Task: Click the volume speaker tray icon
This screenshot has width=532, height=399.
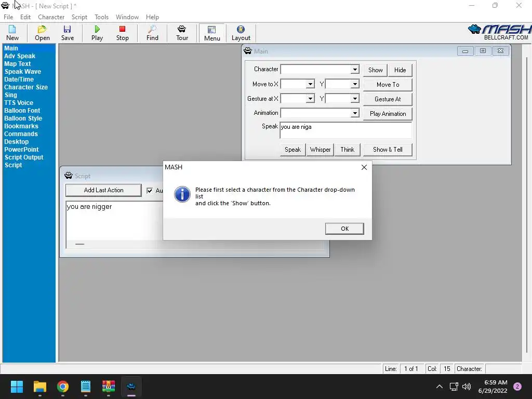Action: [x=467, y=387]
